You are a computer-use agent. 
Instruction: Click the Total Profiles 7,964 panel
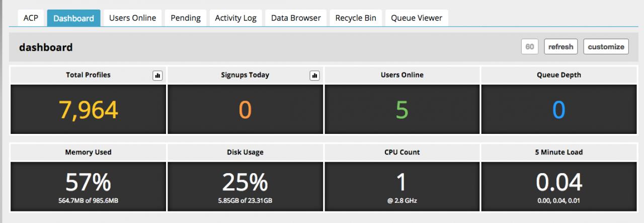[x=88, y=109]
